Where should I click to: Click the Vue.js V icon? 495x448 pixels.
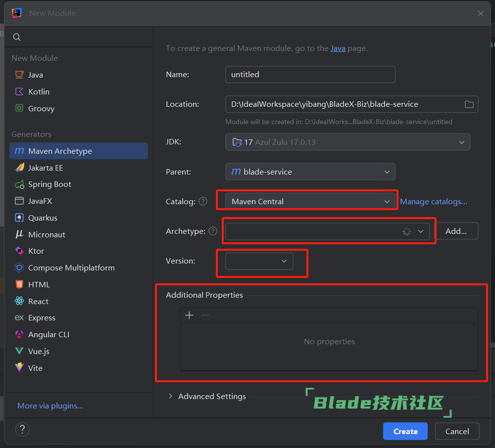coord(19,351)
